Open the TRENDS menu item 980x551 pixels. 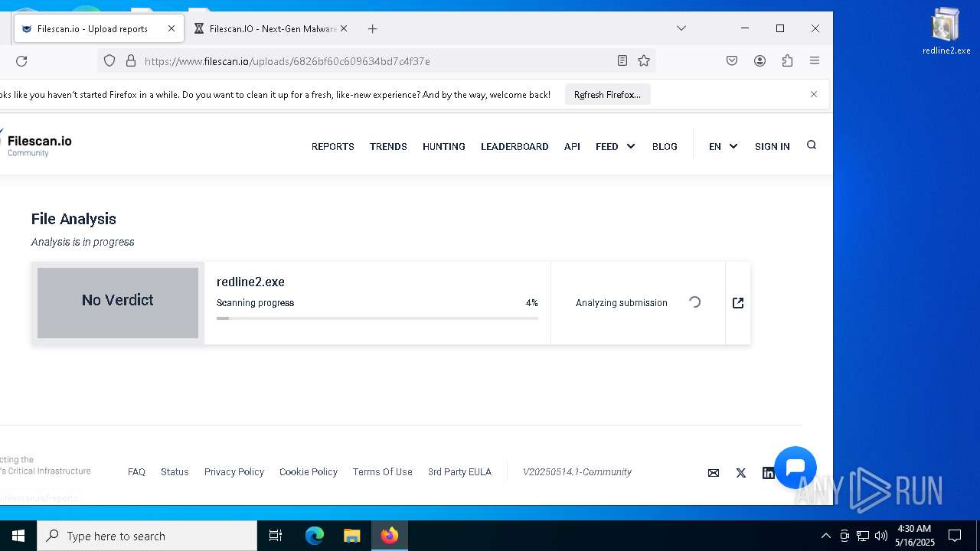(x=388, y=146)
